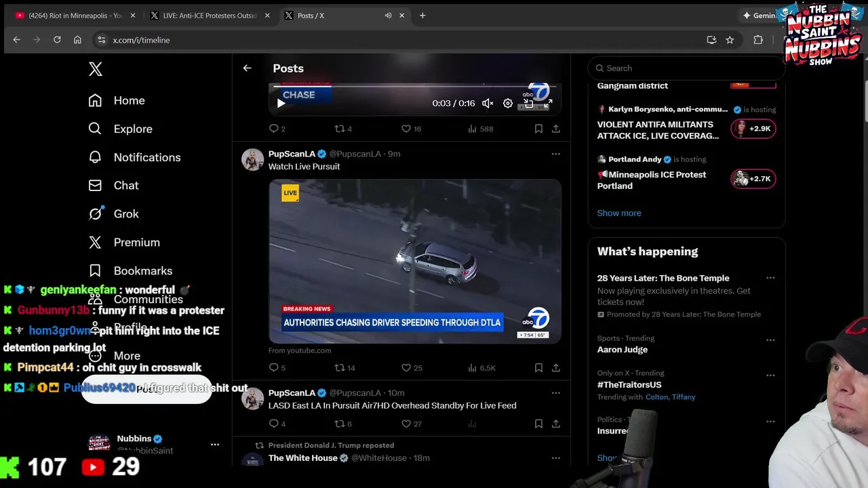Close the Posts / X tab
The image size is (868, 488).
403,16
